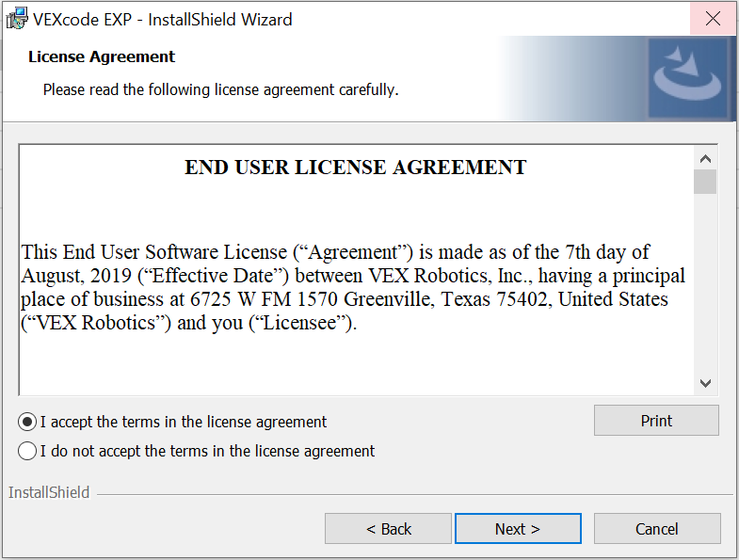Image resolution: width=739 pixels, height=560 pixels.
Task: Proceed with the Next button
Action: point(518,528)
